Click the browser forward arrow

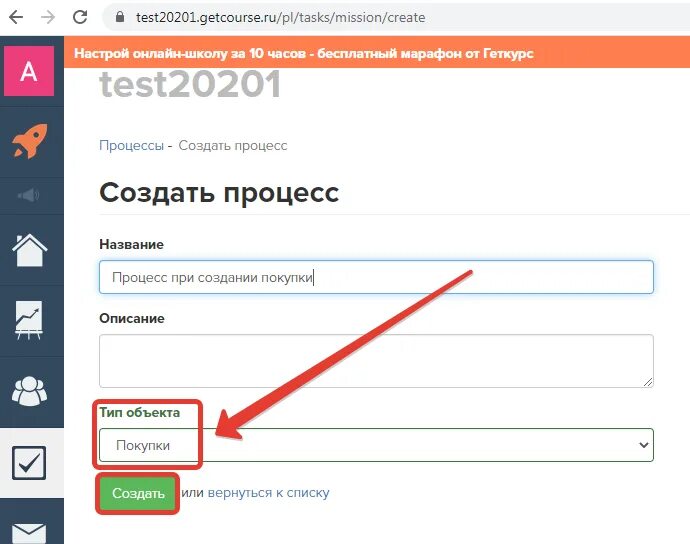(x=48, y=17)
